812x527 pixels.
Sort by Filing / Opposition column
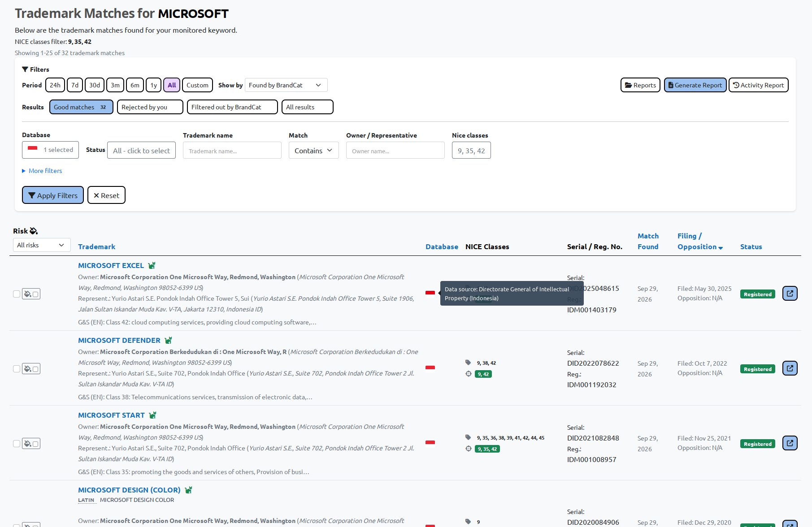click(700, 241)
